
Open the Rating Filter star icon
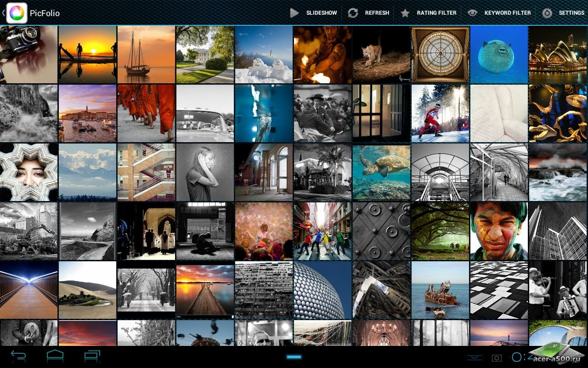point(405,13)
